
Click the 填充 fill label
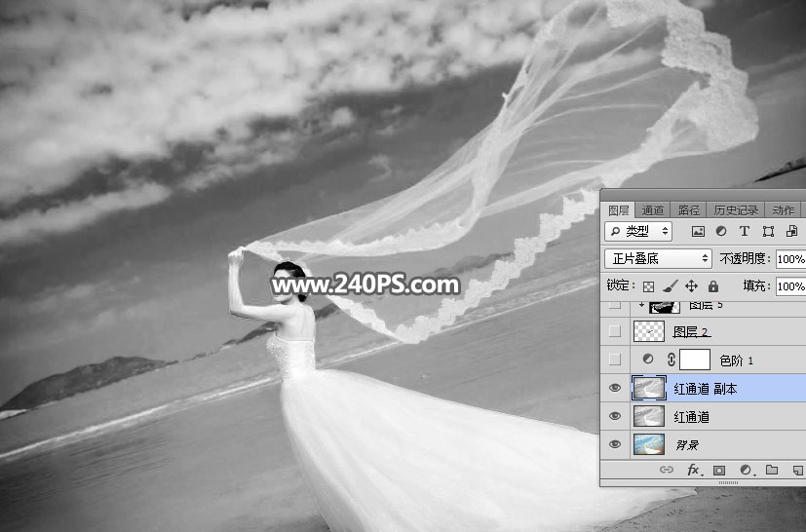756,285
